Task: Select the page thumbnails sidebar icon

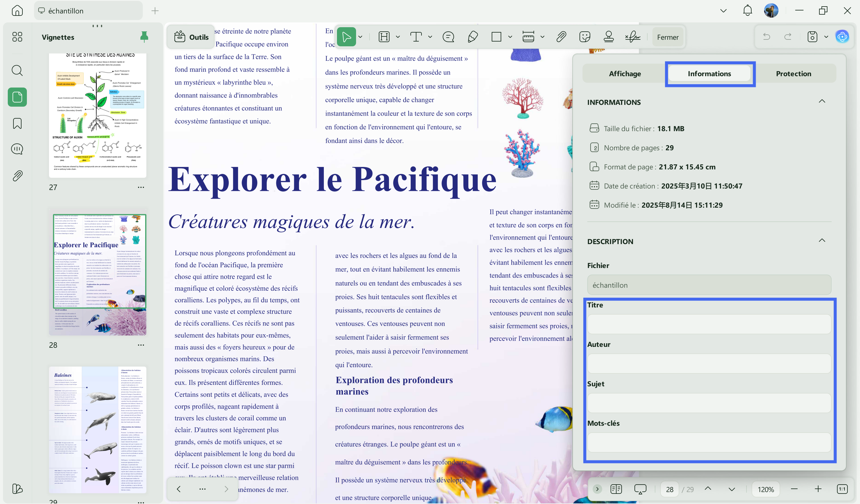Action: pos(17,97)
